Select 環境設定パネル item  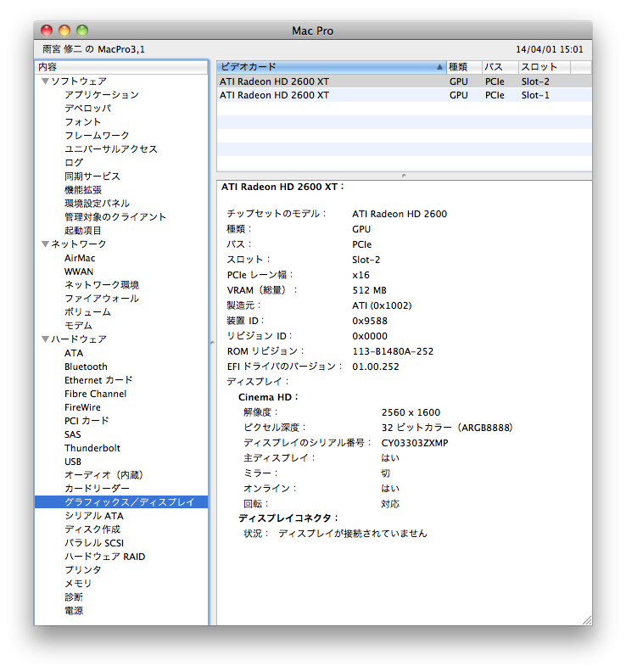pos(97,204)
